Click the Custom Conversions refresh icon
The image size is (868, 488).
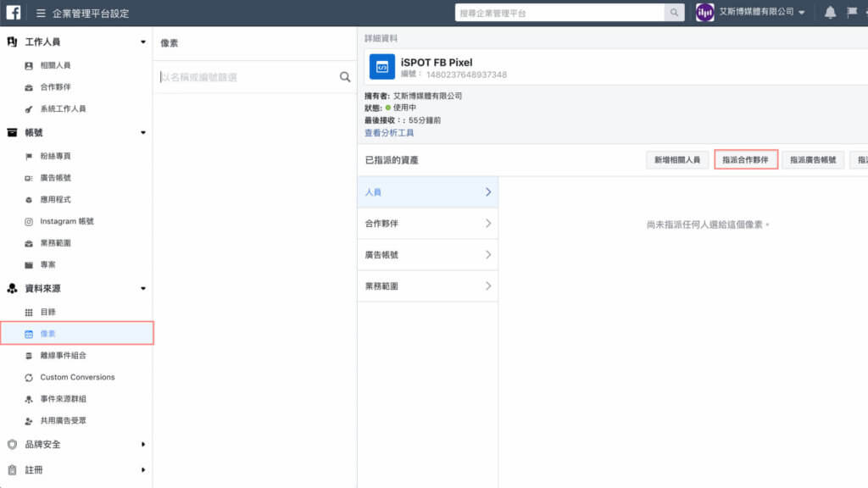(x=29, y=377)
